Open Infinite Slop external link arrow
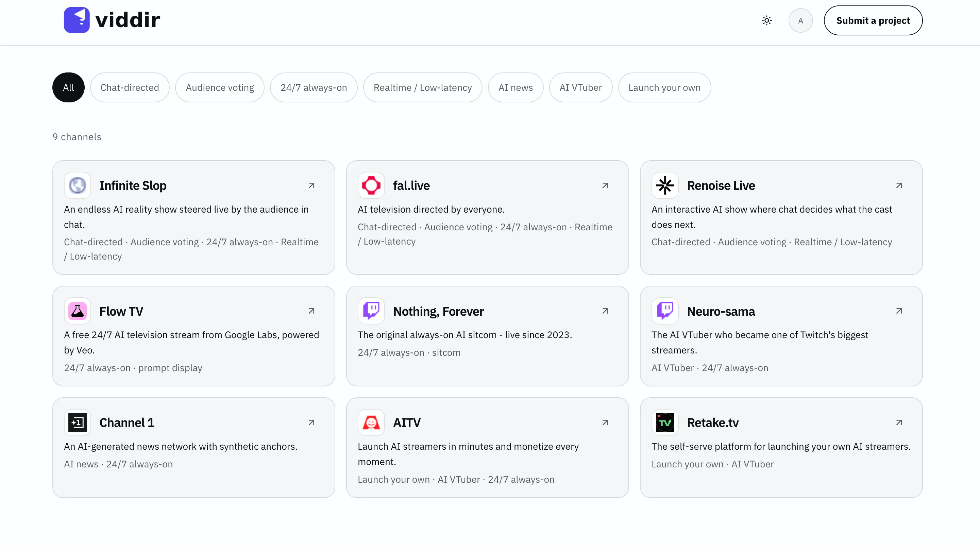The height and width of the screenshot is (547, 980). click(x=311, y=185)
